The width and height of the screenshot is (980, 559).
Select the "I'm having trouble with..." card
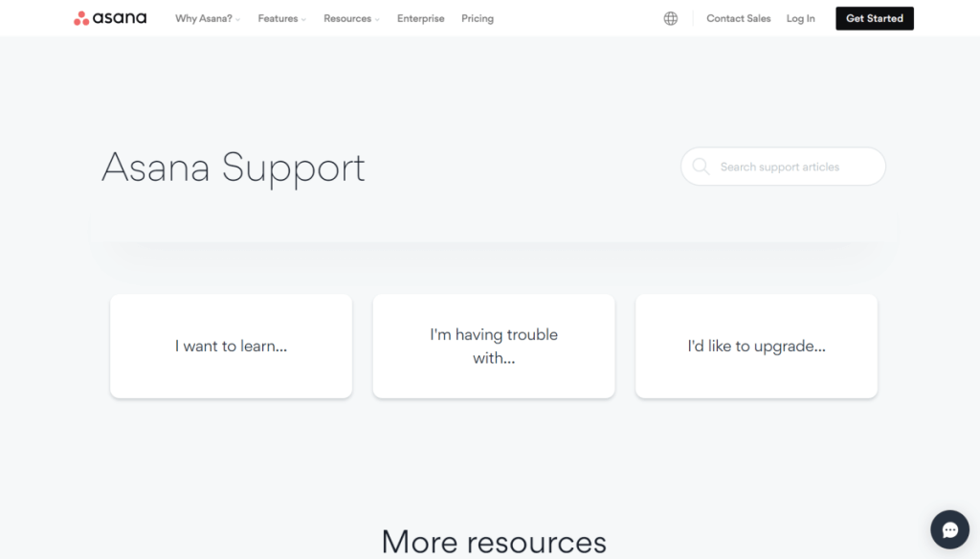coord(493,346)
